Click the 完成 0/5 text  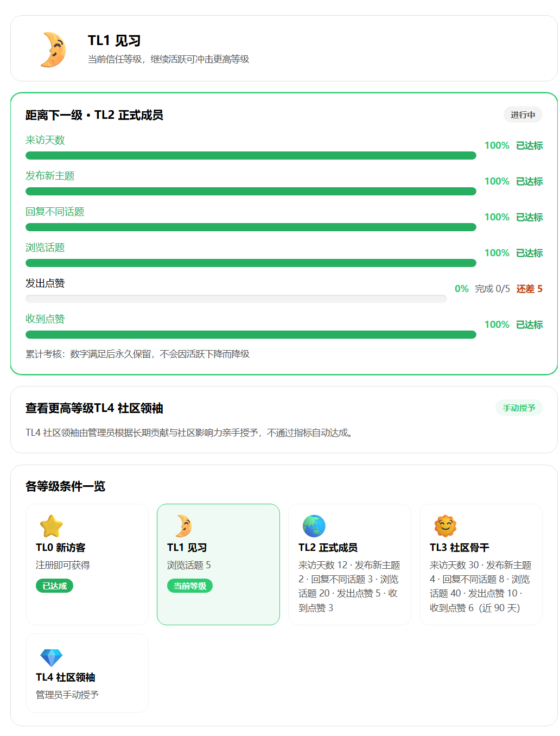[x=492, y=289]
